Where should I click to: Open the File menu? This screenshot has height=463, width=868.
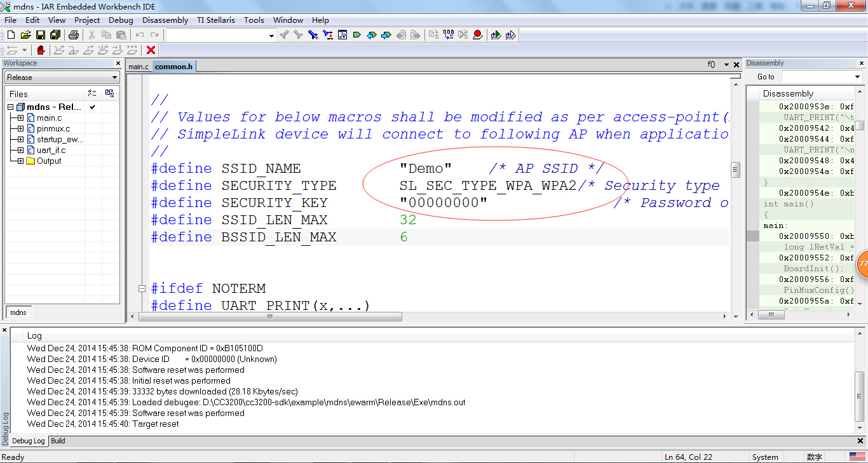click(11, 20)
